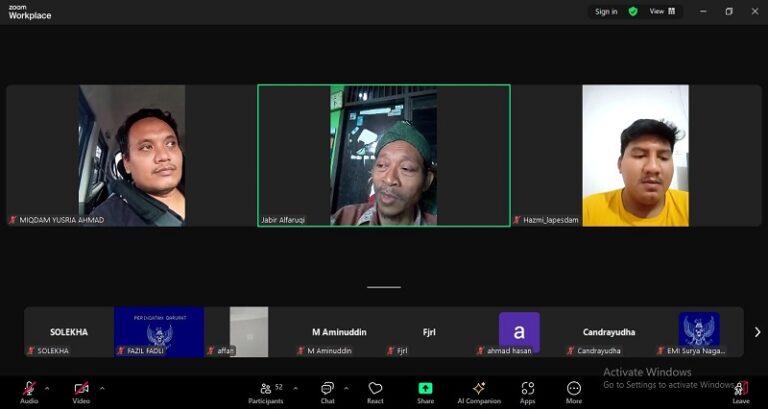768x409 pixels.
Task: Click the Sign in button
Action: point(606,12)
